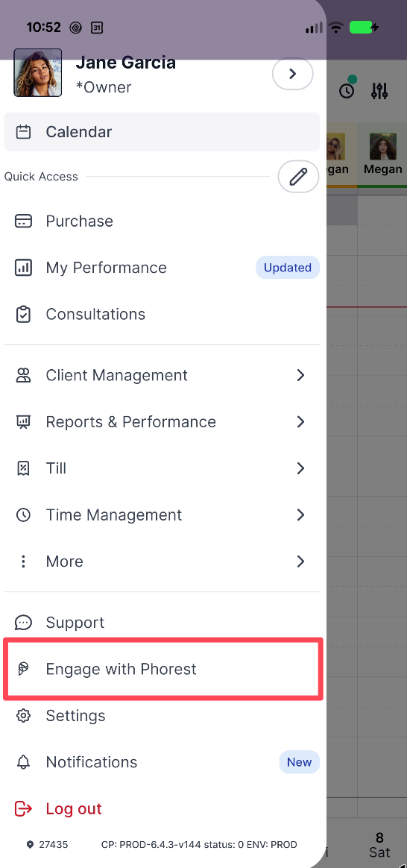
Task: Tap Jane Garcia's profile photo
Action: point(37,72)
